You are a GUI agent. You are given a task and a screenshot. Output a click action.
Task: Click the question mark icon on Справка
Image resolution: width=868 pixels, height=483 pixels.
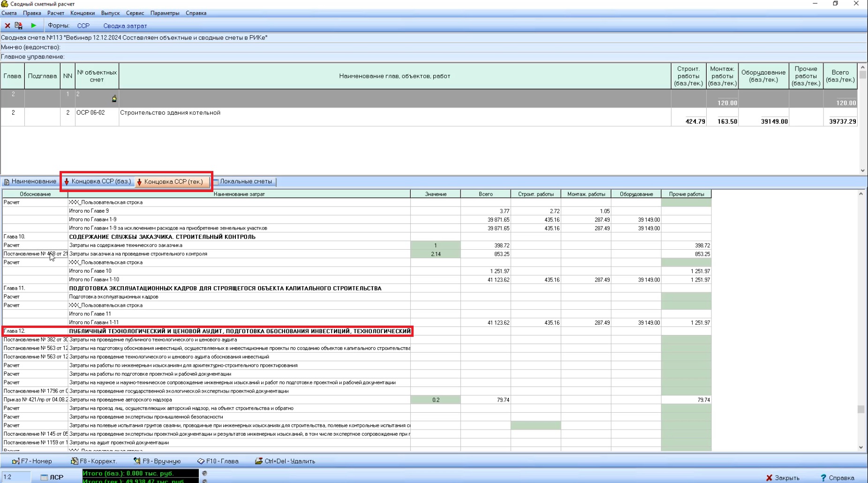click(823, 478)
